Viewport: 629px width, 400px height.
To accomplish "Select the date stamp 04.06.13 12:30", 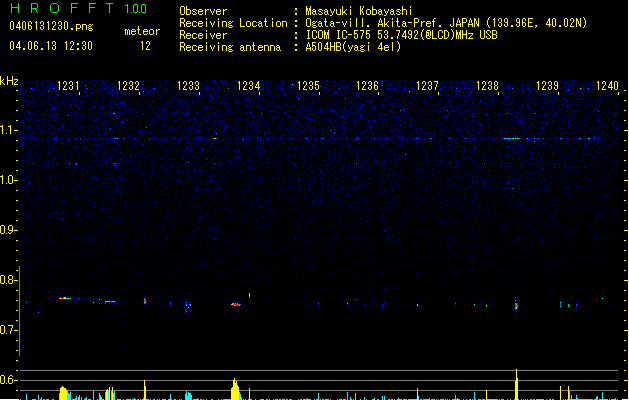I will tap(51, 46).
